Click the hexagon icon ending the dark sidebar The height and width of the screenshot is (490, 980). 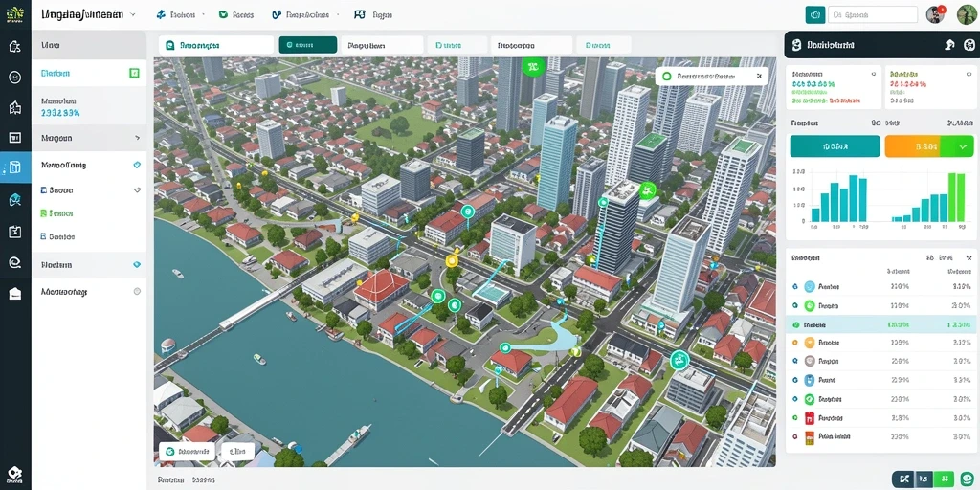pos(15,474)
